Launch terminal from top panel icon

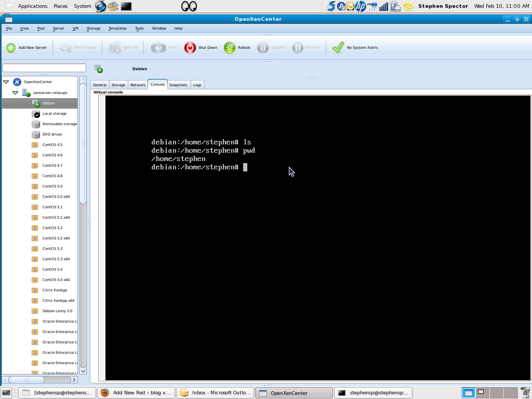point(126,6)
